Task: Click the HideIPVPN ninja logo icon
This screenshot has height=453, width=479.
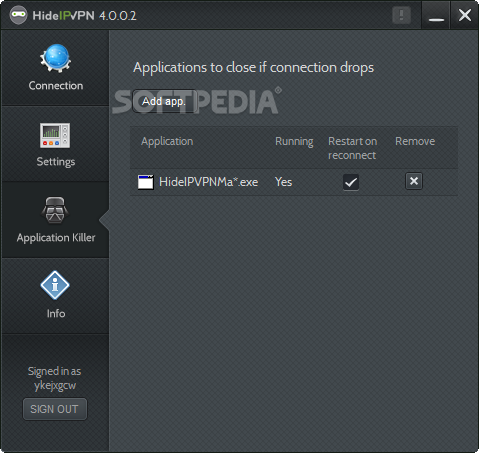Action: click(18, 15)
